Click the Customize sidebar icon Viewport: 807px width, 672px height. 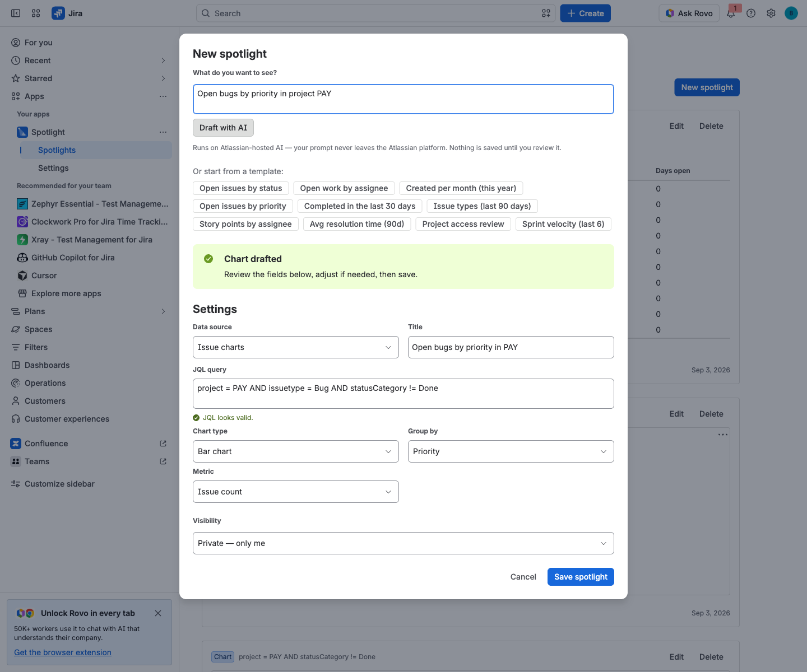tap(16, 484)
